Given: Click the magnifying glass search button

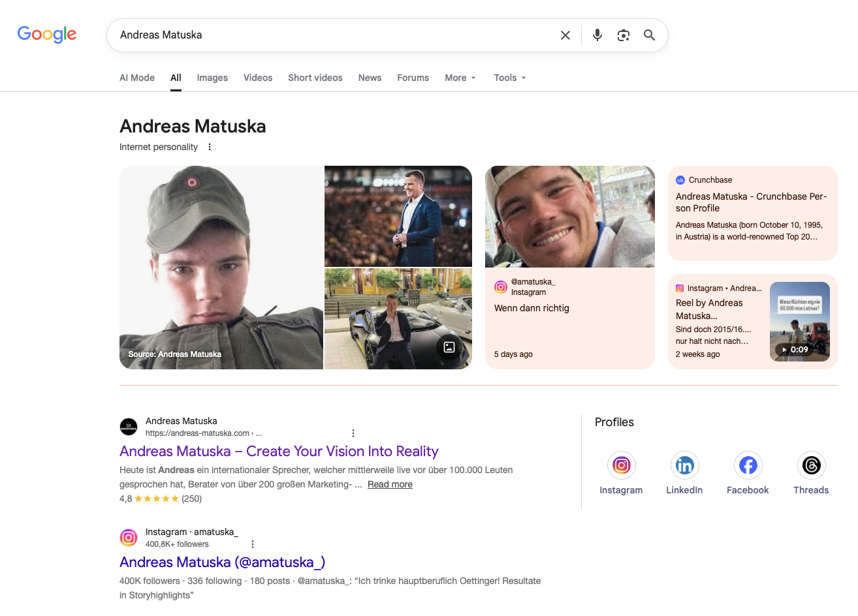Looking at the screenshot, I should point(649,35).
